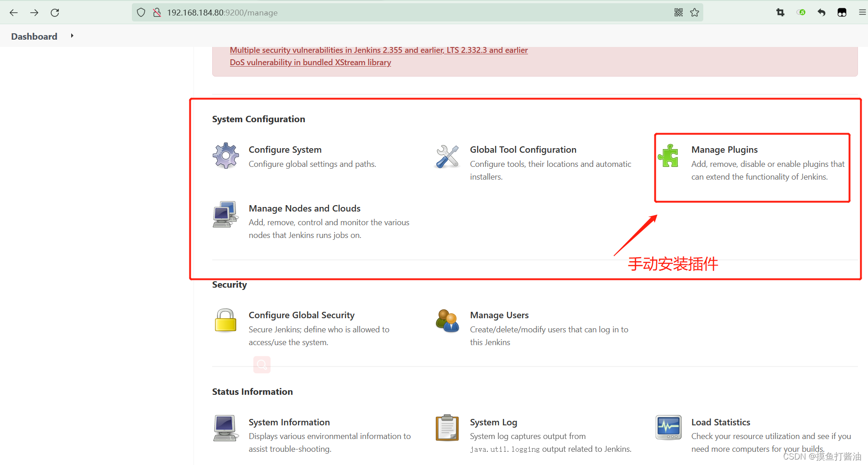This screenshot has height=465, width=868.
Task: Click the System Configuration heading
Action: click(x=258, y=119)
